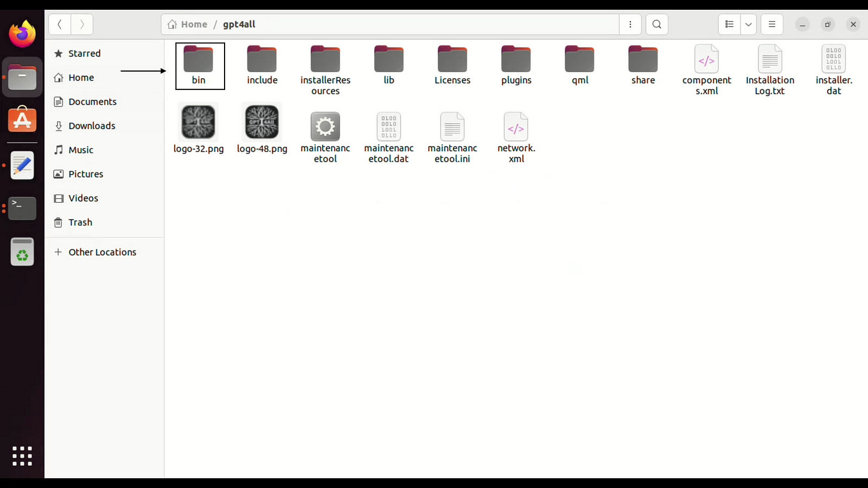Viewport: 868px width, 488px height.
Task: Click Home in the path breadcrumb
Action: click(x=188, y=24)
